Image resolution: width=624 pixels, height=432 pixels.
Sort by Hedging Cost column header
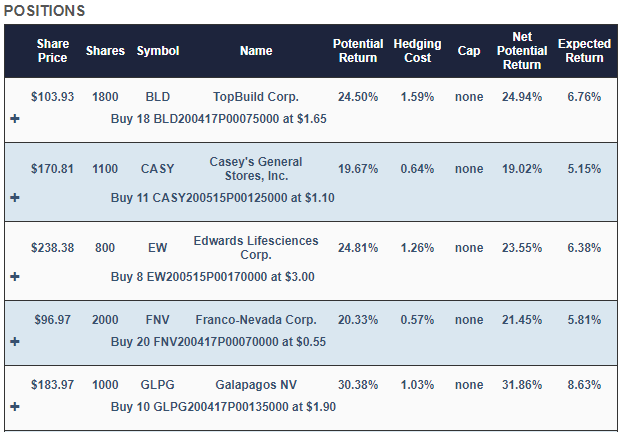[418, 51]
